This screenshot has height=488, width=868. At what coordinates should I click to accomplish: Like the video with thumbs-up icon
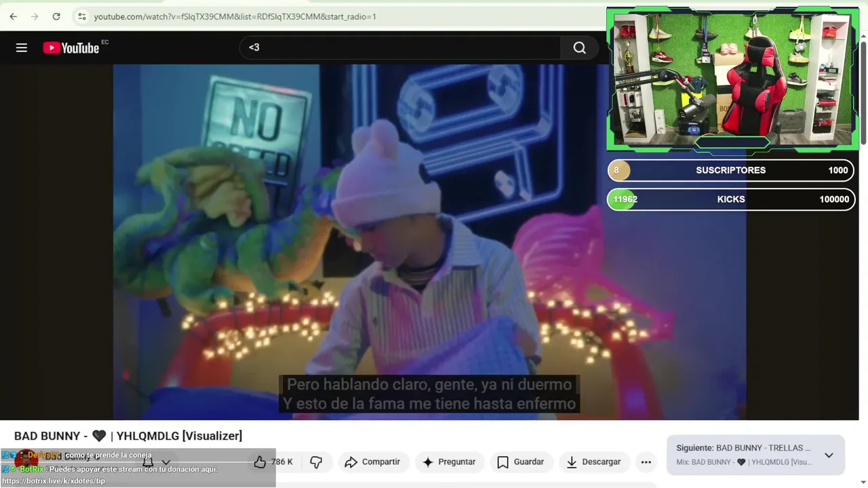(x=273, y=462)
